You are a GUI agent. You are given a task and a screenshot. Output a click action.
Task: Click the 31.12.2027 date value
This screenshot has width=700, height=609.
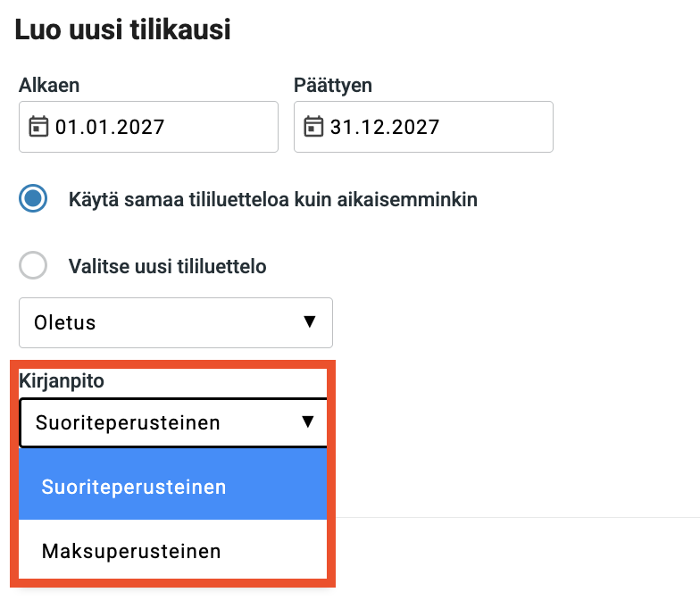pos(385,126)
